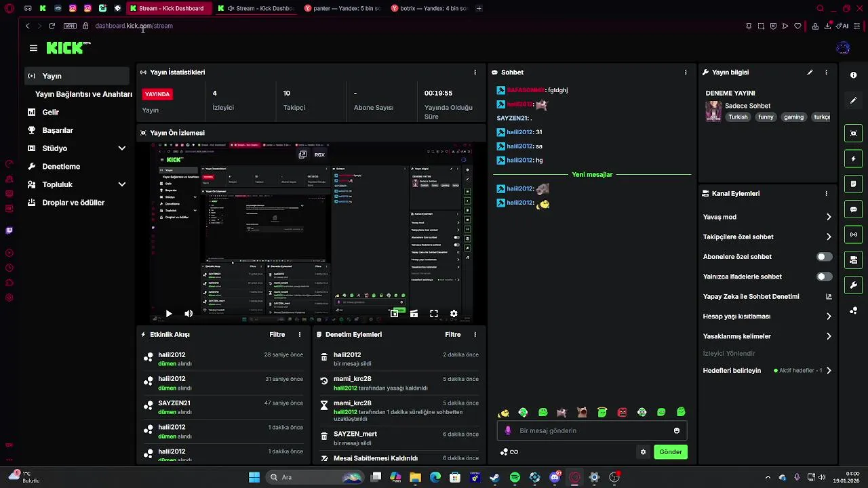Open the Yayın İstatistikleri three-dot menu
868x488 pixels.
coord(475,72)
